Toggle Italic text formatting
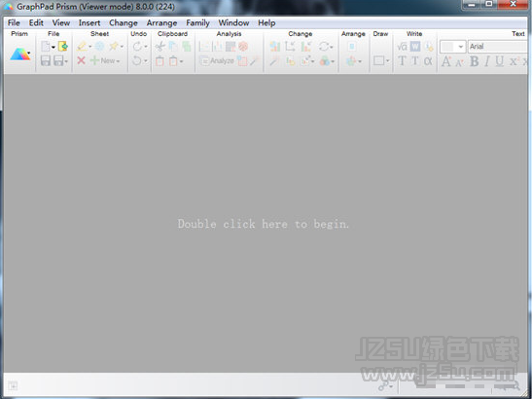The image size is (532, 399). point(487,61)
